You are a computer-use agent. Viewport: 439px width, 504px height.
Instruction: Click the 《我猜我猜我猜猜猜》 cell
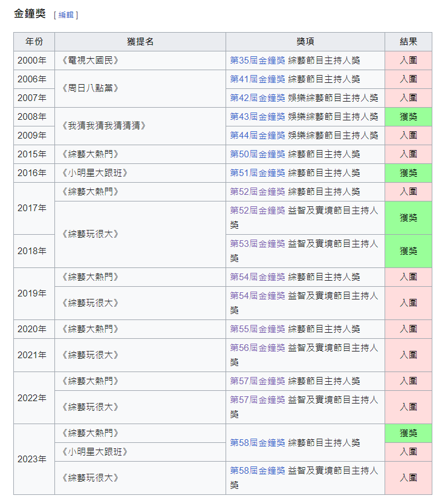(103, 126)
